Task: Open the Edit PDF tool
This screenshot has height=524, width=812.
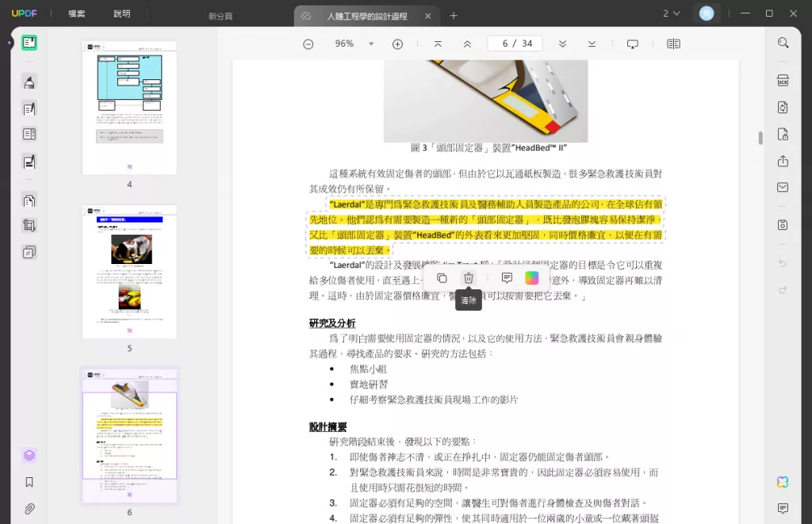Action: pyautogui.click(x=29, y=109)
